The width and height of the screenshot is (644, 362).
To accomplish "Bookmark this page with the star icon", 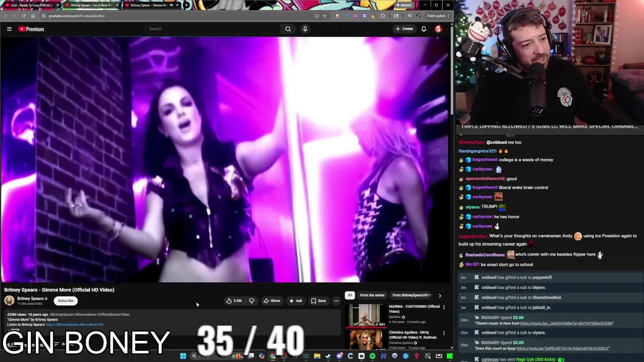I will [325, 16].
